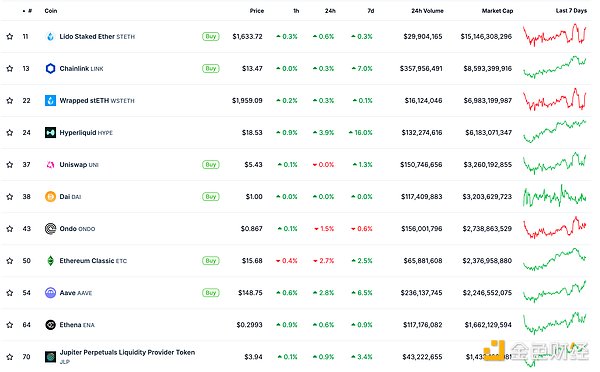The width and height of the screenshot is (600, 372).
Task: Click the Ondo logo icon
Action: tap(51, 228)
